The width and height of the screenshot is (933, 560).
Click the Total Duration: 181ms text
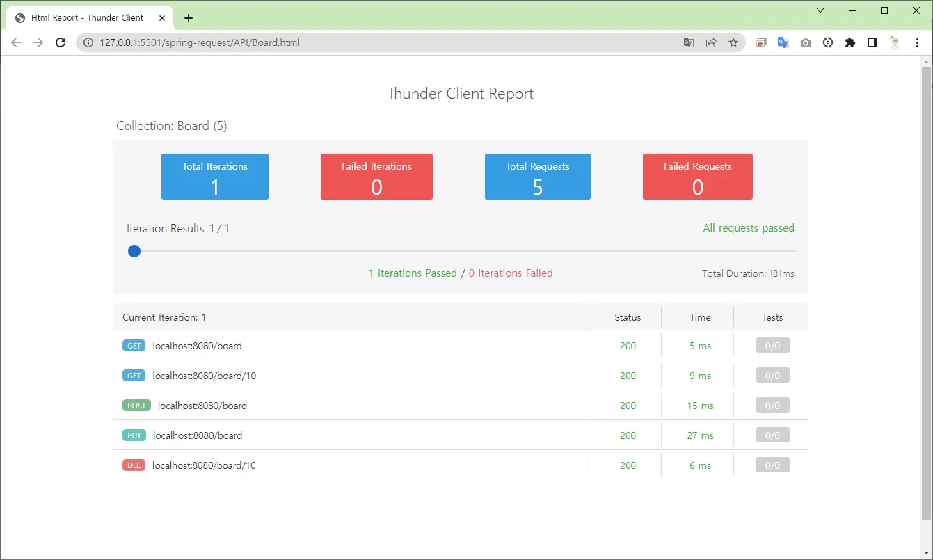tap(748, 273)
